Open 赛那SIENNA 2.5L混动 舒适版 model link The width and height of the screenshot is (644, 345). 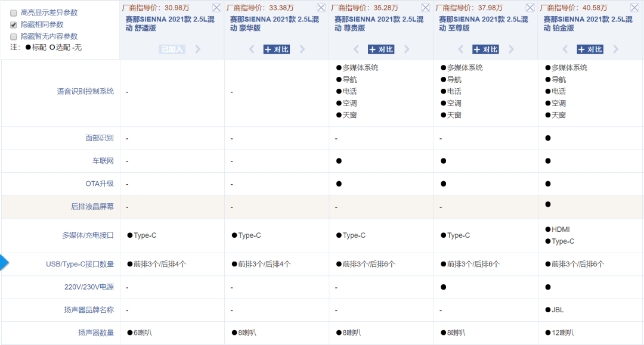pos(170,23)
